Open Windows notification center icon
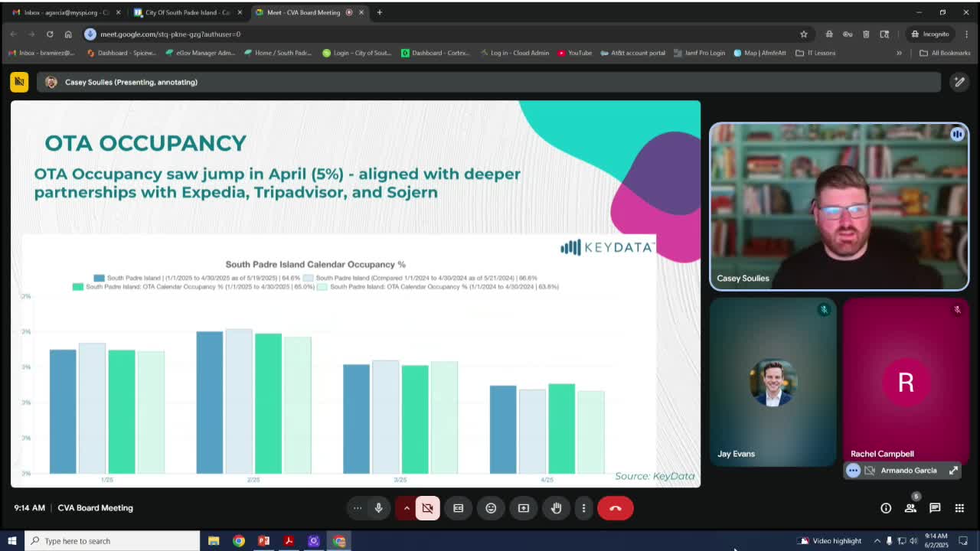980x551 pixels. (964, 541)
